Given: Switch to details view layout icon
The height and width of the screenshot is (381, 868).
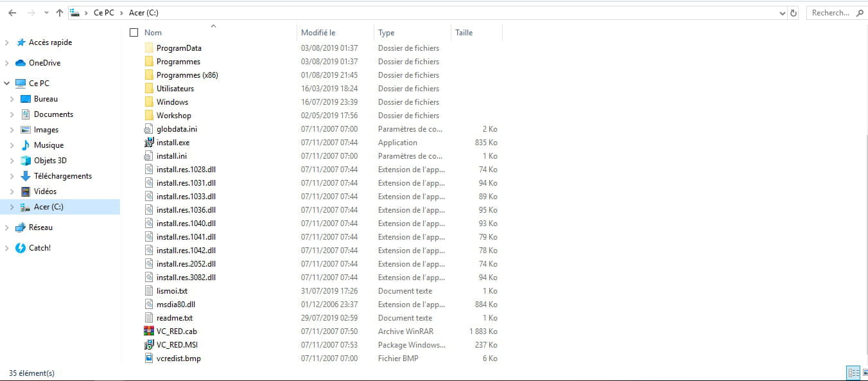Looking at the screenshot, I should [x=853, y=372].
